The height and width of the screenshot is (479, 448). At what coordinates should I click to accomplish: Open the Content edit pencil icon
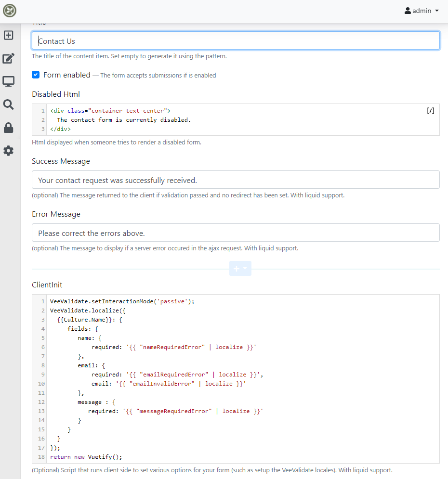point(9,58)
